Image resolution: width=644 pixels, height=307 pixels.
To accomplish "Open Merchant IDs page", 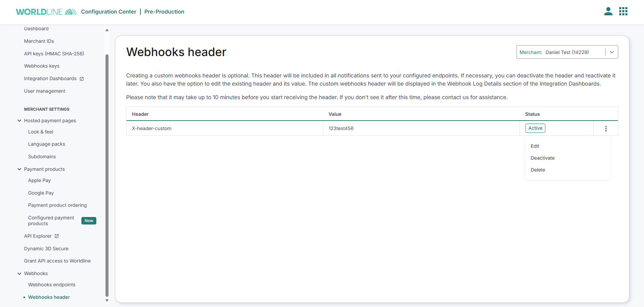I will [39, 41].
